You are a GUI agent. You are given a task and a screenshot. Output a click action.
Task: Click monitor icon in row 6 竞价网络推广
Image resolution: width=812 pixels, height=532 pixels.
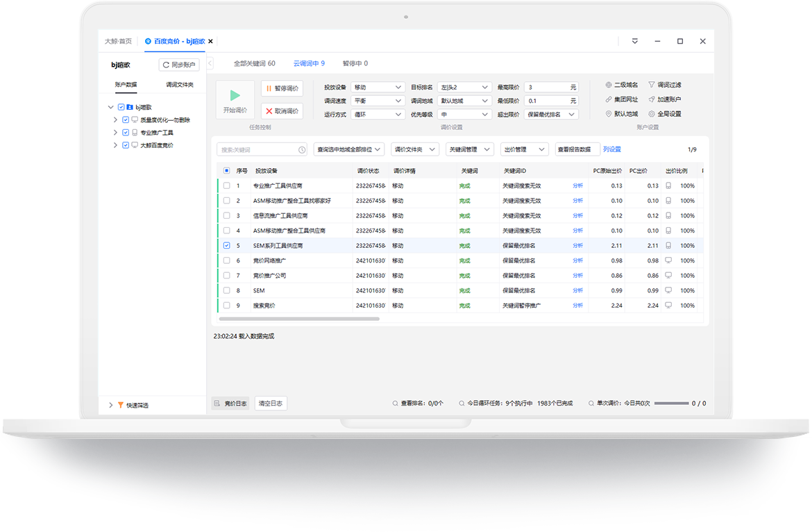(x=668, y=260)
